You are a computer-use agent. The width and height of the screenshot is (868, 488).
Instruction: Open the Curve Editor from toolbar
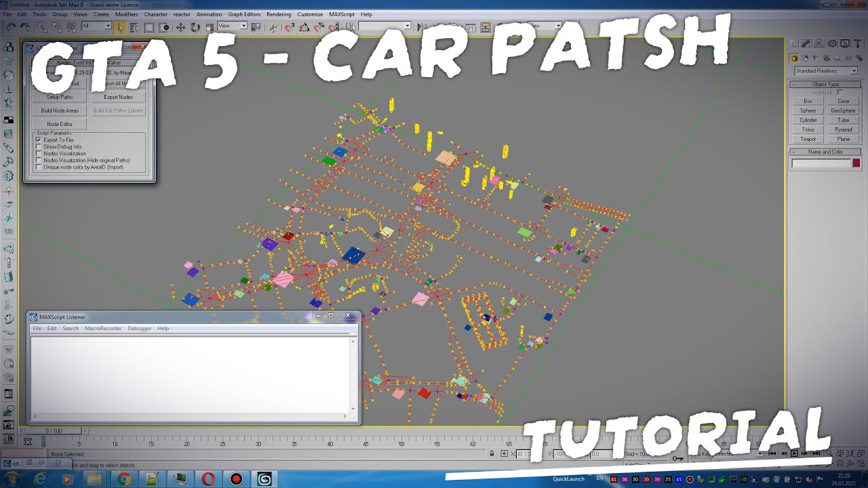(x=470, y=27)
